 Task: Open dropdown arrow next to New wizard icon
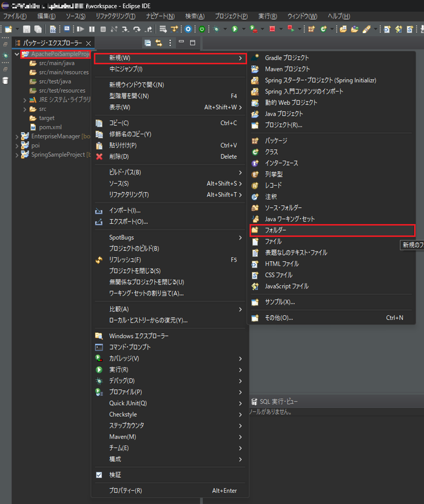click(x=17, y=29)
